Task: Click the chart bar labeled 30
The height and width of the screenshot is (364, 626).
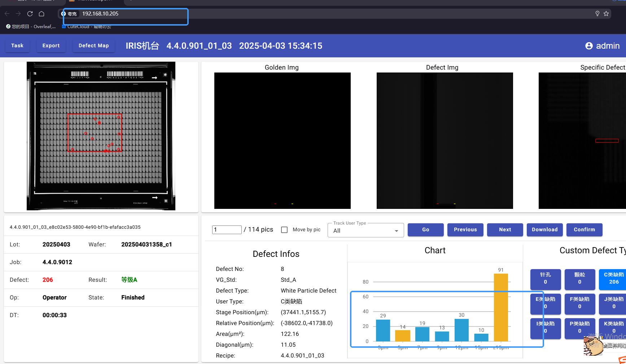Action: pos(461,330)
